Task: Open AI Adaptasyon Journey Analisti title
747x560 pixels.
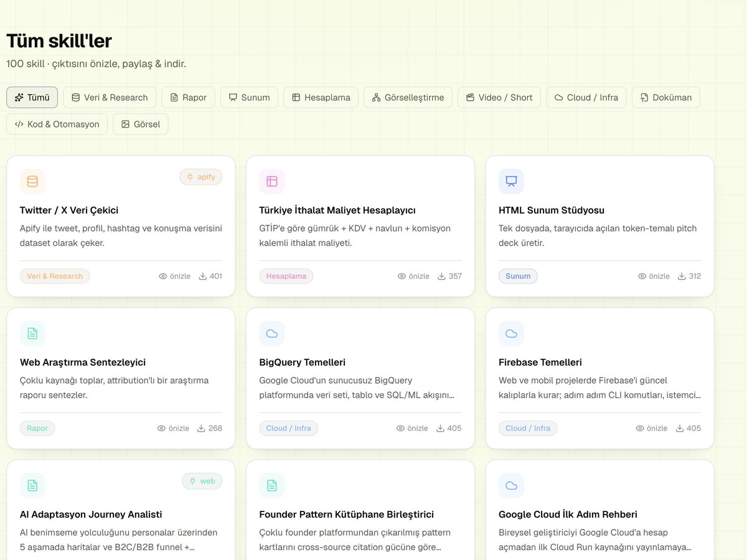Action: (91, 515)
